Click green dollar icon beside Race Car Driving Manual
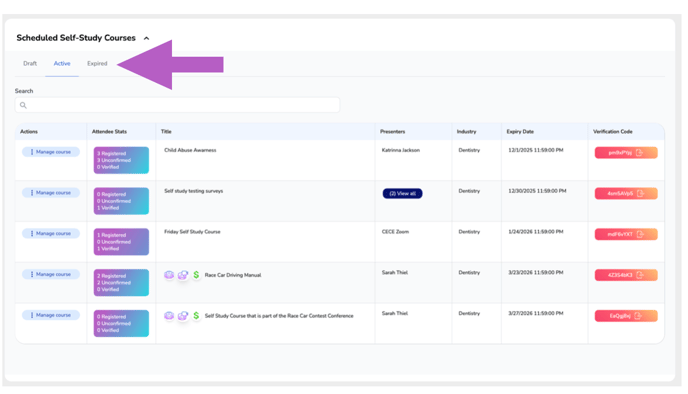688x394 pixels. click(x=196, y=275)
